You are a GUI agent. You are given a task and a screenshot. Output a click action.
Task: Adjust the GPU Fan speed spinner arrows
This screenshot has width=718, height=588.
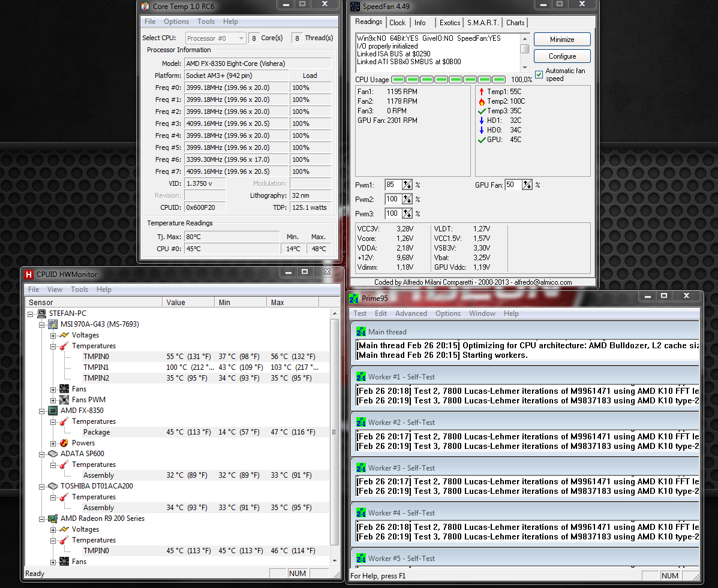(527, 185)
